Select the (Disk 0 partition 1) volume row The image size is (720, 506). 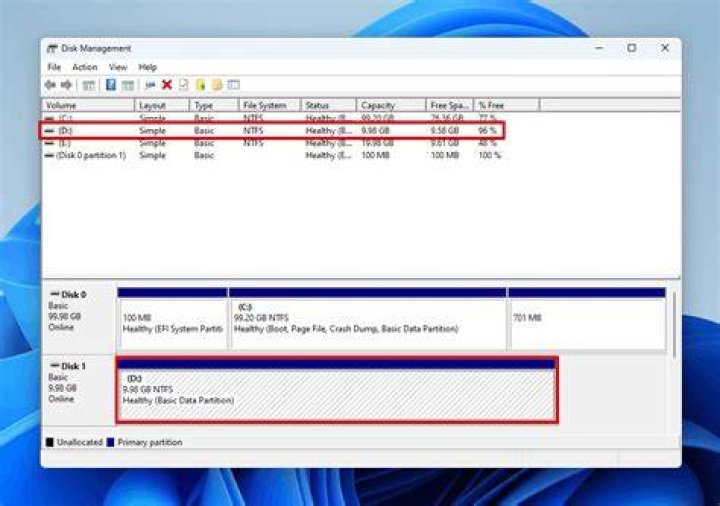point(273,156)
